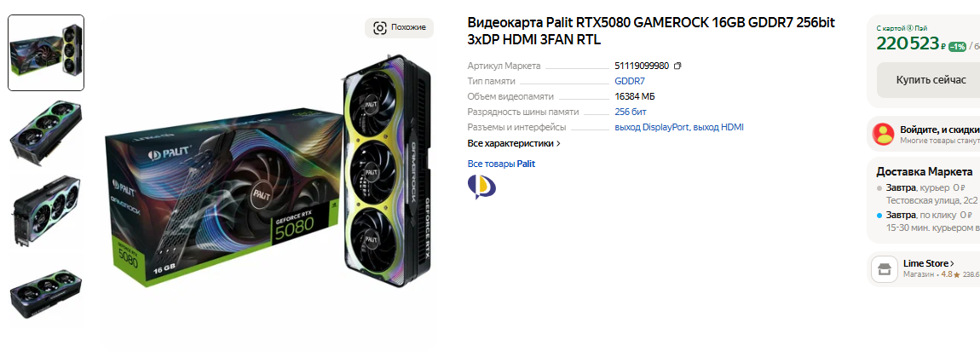Click the -1% discount badge
The width and height of the screenshot is (980, 357).
coord(957,46)
